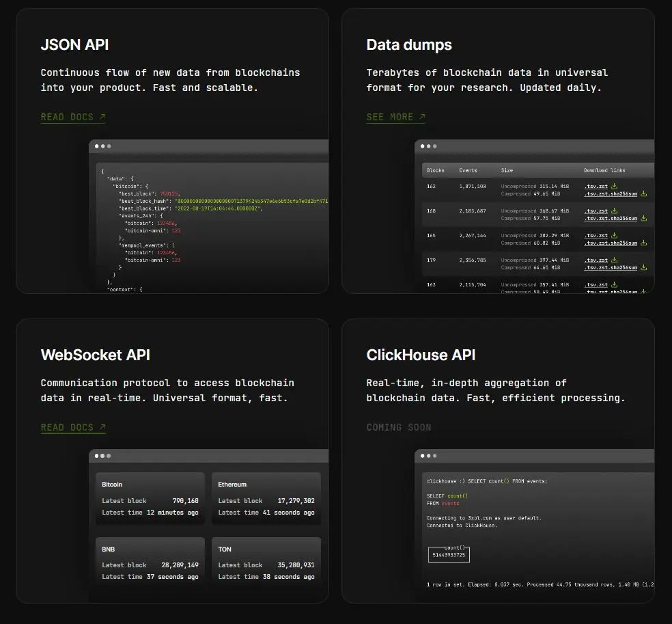
Task: Open READ DOCS link under WebSocket API
Action: coord(73,427)
